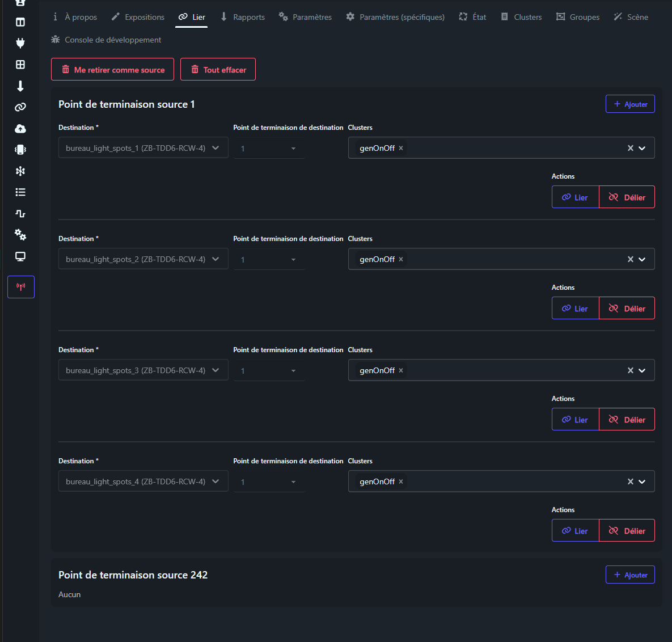Click the vibrating device icon in the sidebar
This screenshot has height=642, width=672.
point(20,150)
